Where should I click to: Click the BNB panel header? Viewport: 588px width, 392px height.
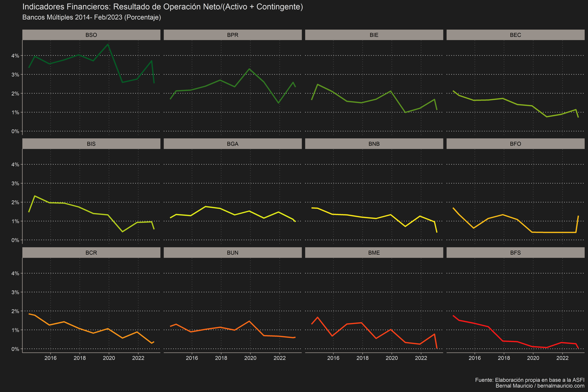[374, 144]
